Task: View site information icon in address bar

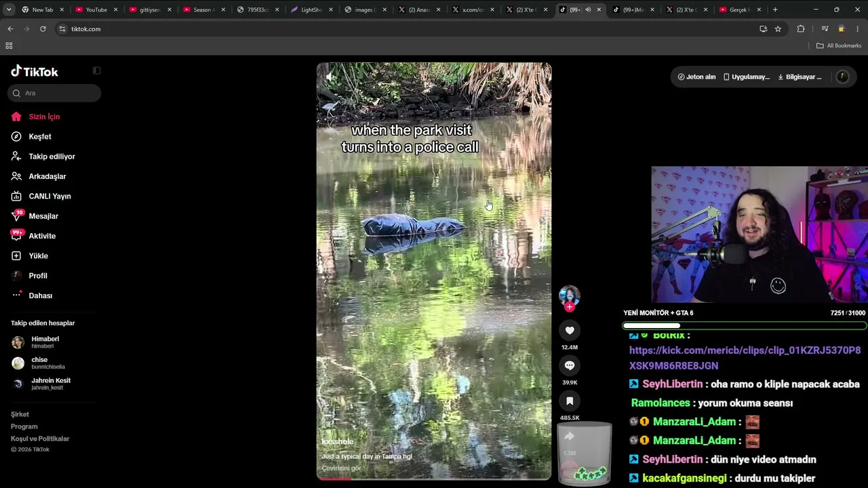Action: [x=62, y=29]
